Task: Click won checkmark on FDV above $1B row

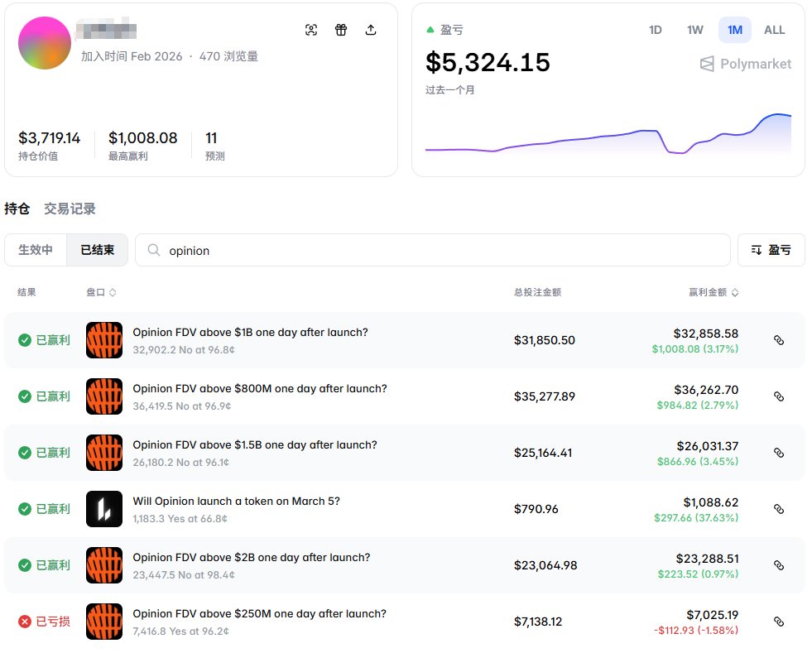Action: [25, 340]
